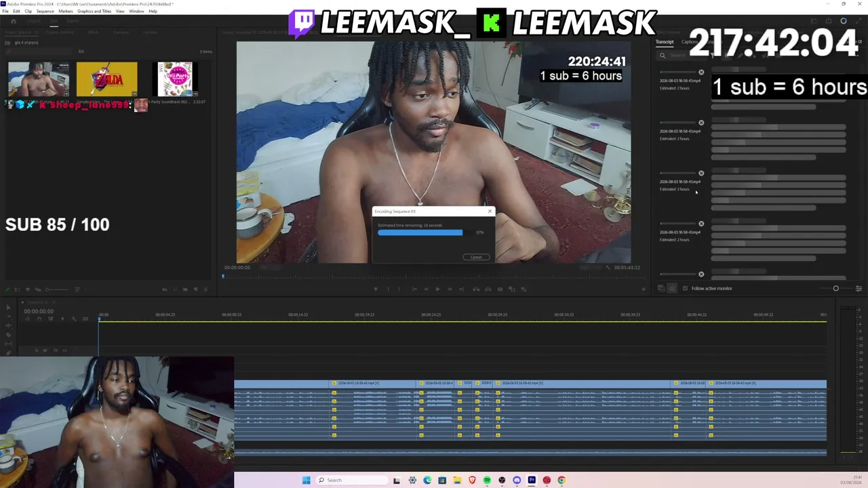This screenshot has height=488, width=868.
Task: Step forward one frame in Program Monitor
Action: [x=450, y=289]
